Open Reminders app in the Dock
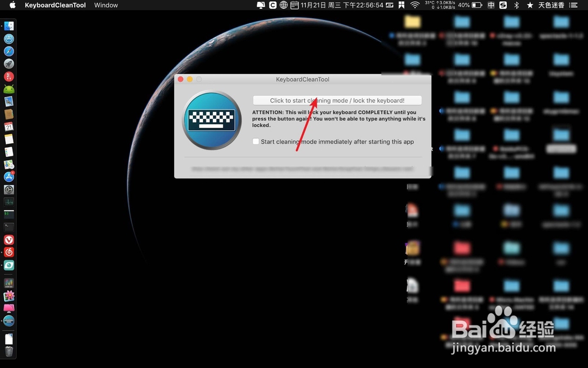Image resolution: width=588 pixels, height=368 pixels. tap(9, 152)
